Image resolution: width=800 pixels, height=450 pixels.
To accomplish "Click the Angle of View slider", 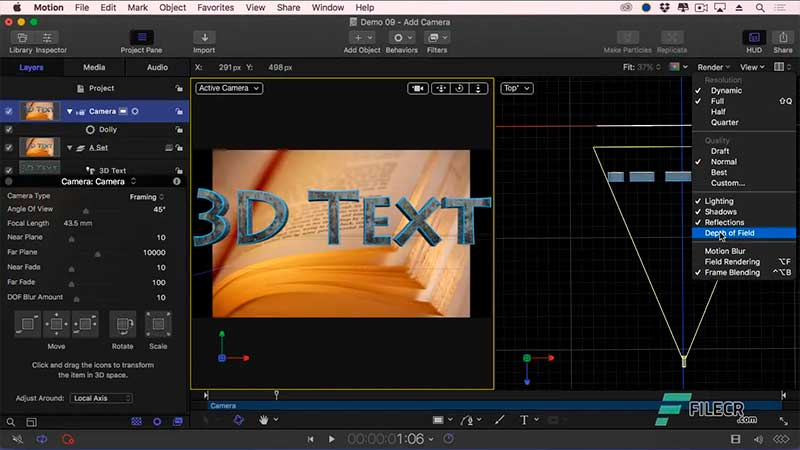I will click(85, 211).
